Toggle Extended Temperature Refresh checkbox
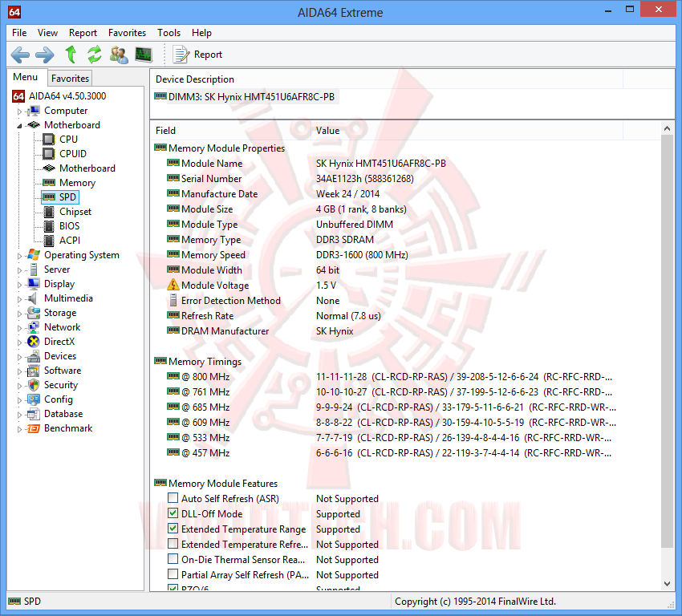 [x=173, y=543]
